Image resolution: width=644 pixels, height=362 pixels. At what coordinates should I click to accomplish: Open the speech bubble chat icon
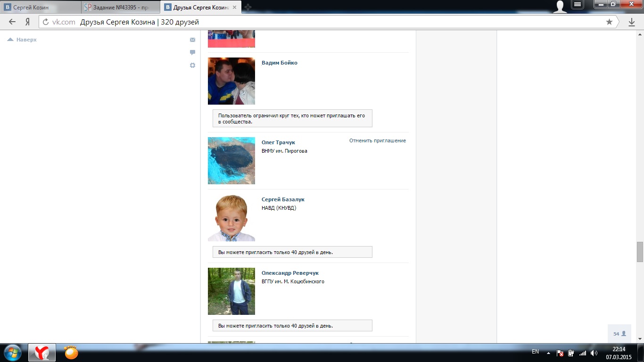click(192, 52)
